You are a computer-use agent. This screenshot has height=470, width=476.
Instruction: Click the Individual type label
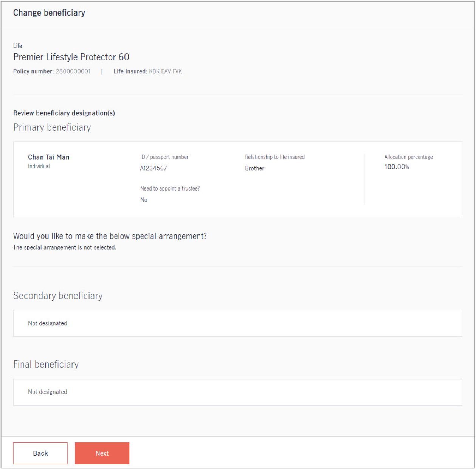[39, 166]
